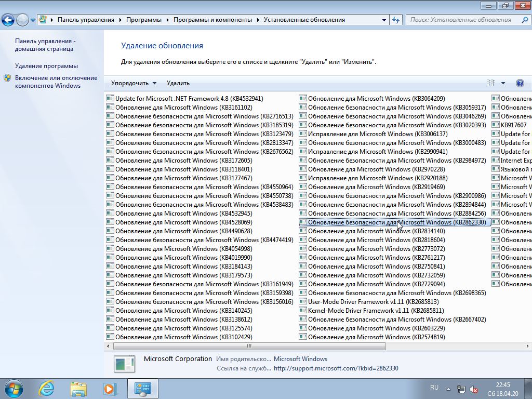The height and width of the screenshot is (399, 532).
Task: Open Удаление программы link
Action: [46, 66]
